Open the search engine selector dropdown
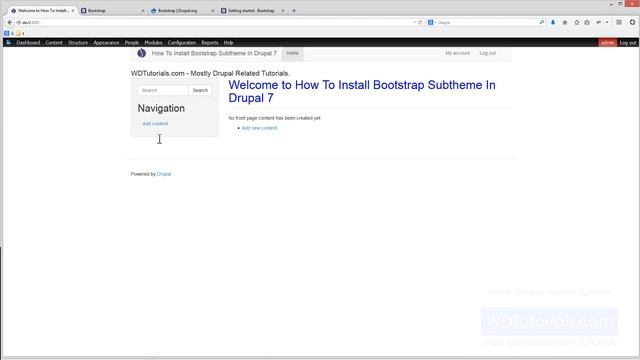The image size is (640, 360). 431,22
